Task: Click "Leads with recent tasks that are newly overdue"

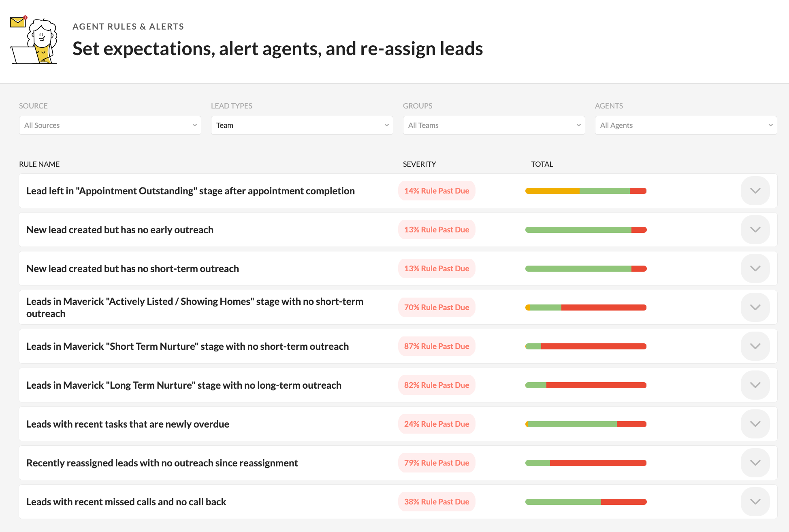Action: tap(128, 424)
